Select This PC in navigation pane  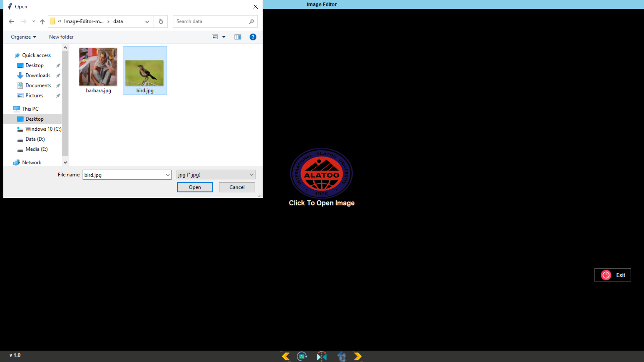pos(30,109)
